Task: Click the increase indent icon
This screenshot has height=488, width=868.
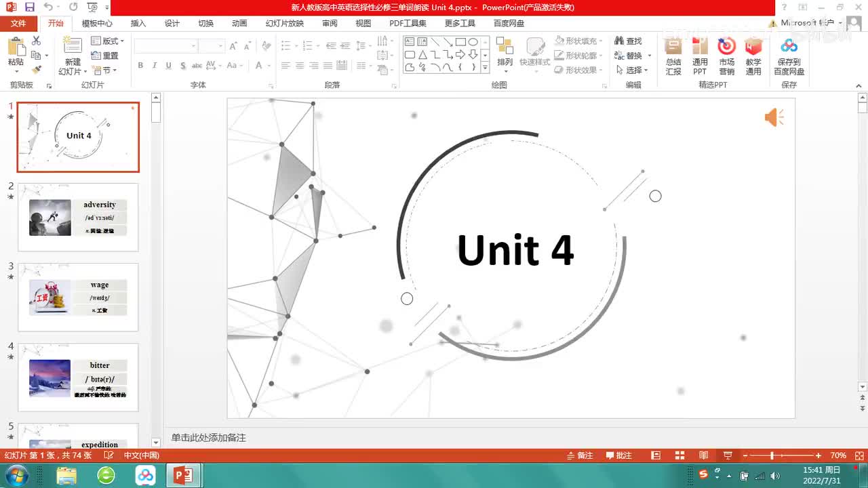Action: point(345,46)
